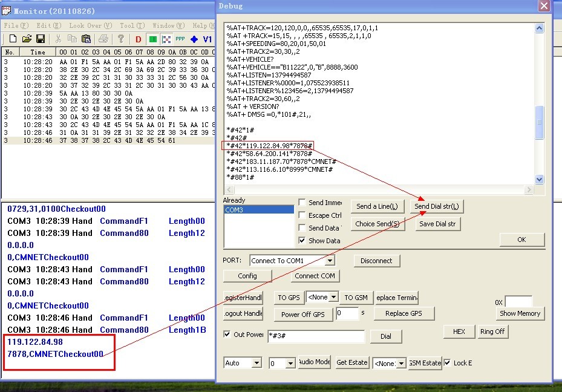This screenshot has height=392, width=562.
Task: Open the 0 value dropdown beside Audio Mode
Action: point(290,364)
